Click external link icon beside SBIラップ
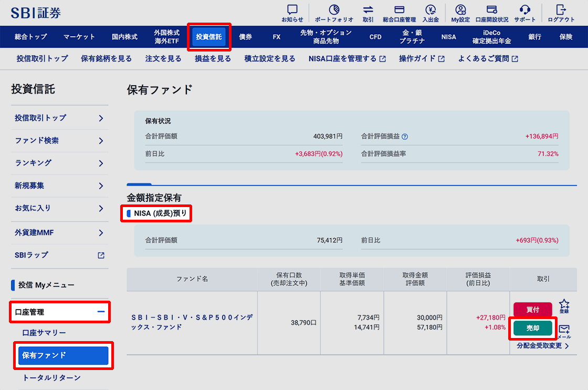588x390 pixels. point(101,255)
